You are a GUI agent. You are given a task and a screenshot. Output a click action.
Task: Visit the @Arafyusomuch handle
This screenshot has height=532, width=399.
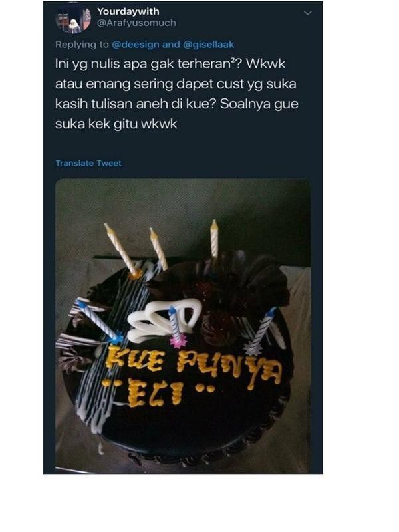(136, 23)
